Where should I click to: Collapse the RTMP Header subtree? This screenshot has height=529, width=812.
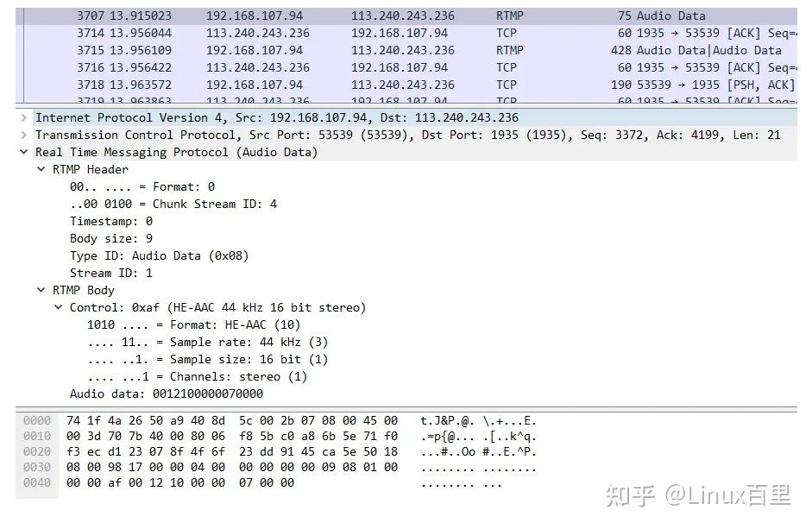point(41,169)
